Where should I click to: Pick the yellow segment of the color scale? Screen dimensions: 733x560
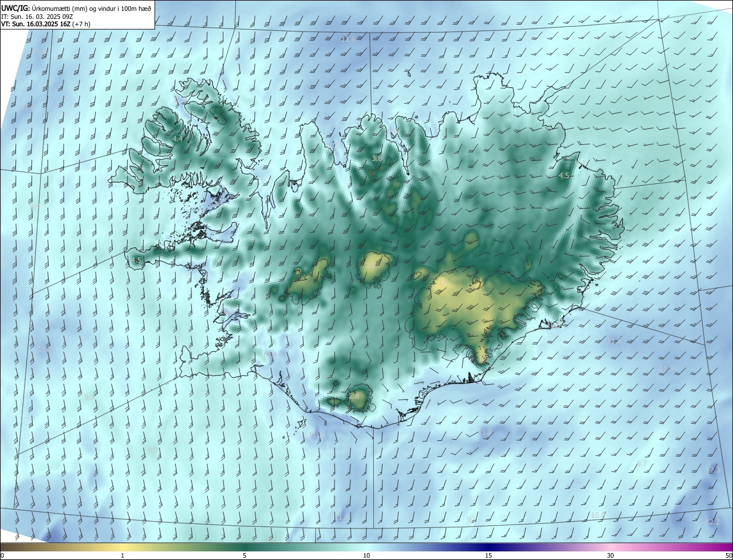coord(123,547)
